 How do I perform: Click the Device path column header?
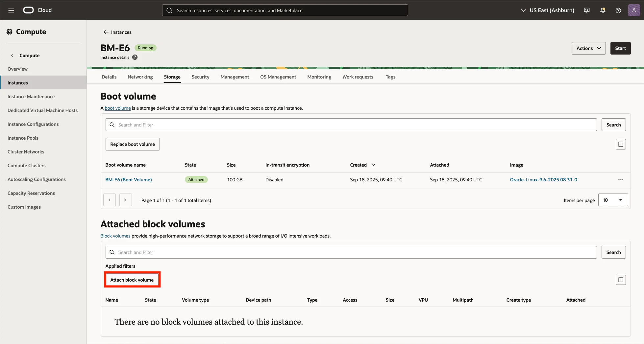tap(259, 300)
